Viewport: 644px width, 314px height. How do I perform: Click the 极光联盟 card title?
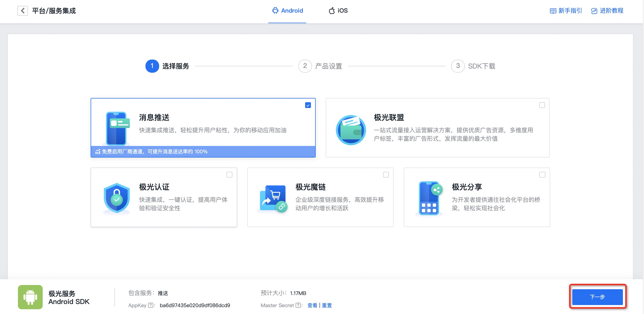point(389,117)
